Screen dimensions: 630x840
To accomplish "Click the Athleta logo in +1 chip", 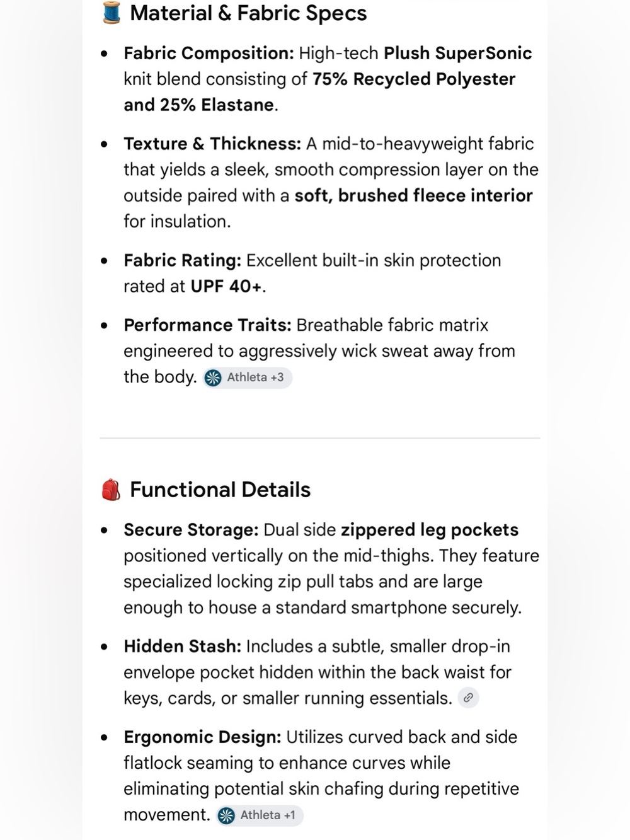I will [226, 815].
